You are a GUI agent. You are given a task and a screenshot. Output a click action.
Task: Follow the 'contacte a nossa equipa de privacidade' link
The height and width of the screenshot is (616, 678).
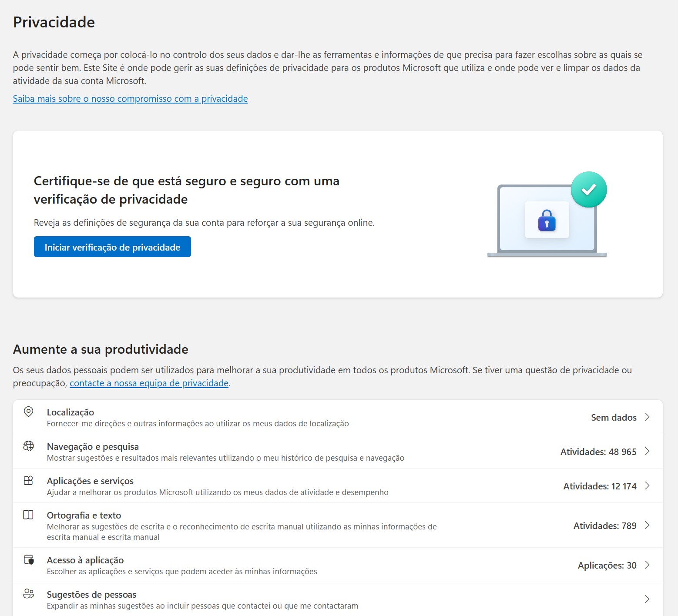(x=149, y=383)
